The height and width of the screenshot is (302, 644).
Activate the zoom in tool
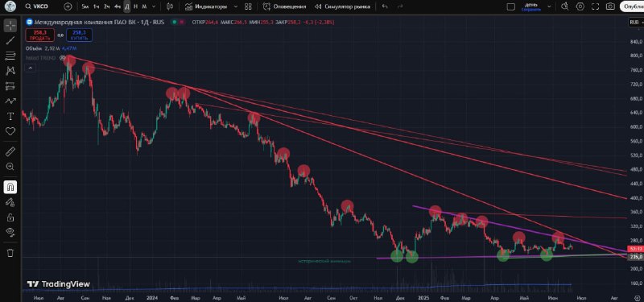(x=10, y=167)
